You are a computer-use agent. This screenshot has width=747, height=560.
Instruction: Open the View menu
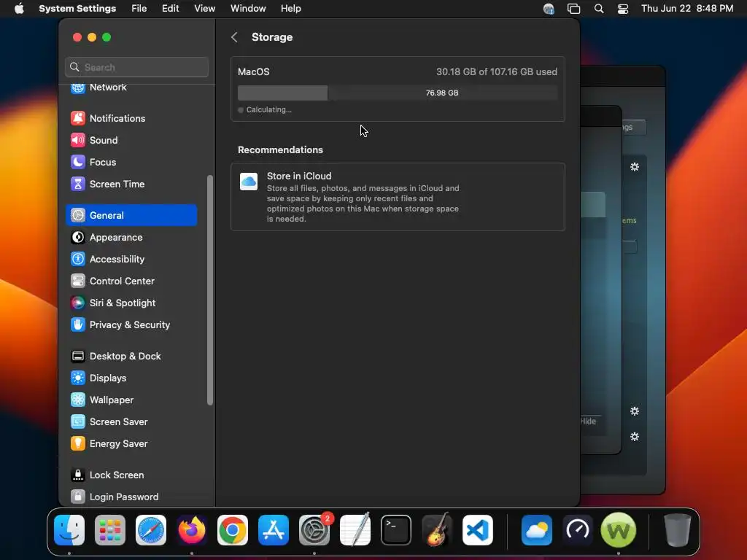[204, 9]
